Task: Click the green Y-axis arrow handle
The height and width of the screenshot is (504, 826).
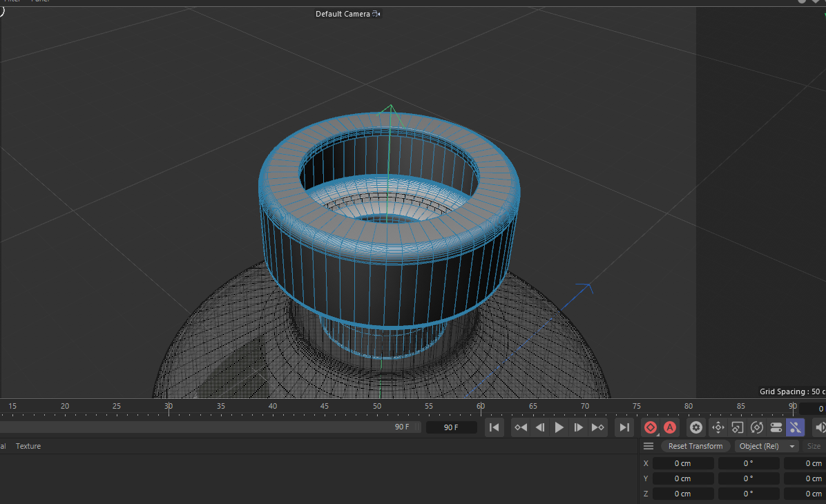Action: [x=390, y=109]
